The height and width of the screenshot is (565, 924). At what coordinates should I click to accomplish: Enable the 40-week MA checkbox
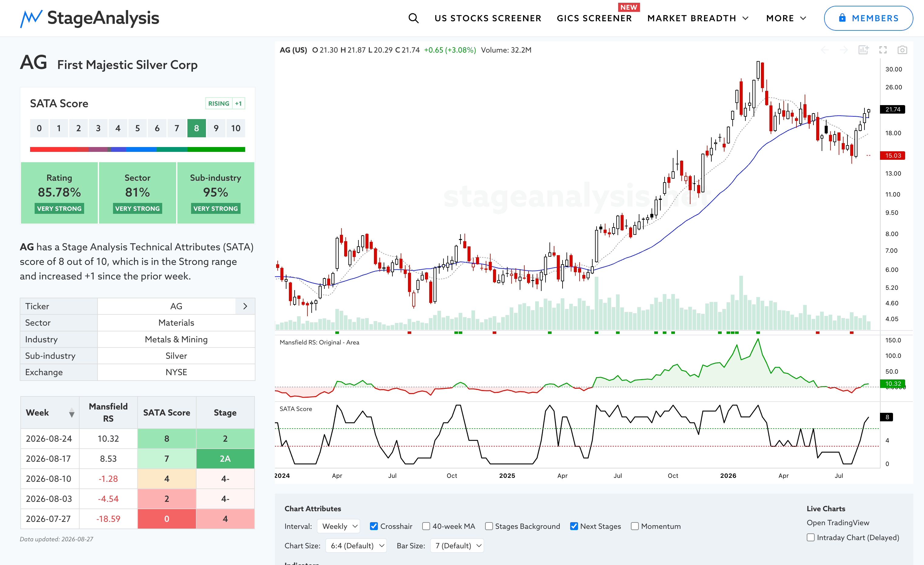coord(426,526)
